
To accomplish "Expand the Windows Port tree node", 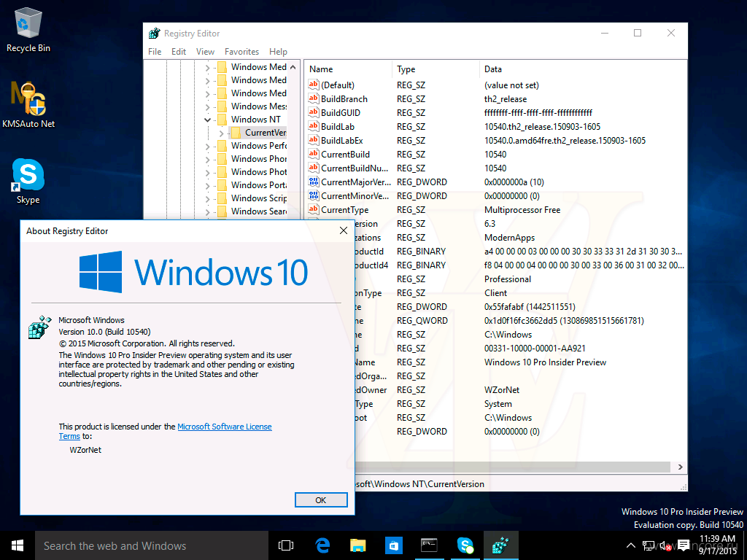I will [207, 186].
